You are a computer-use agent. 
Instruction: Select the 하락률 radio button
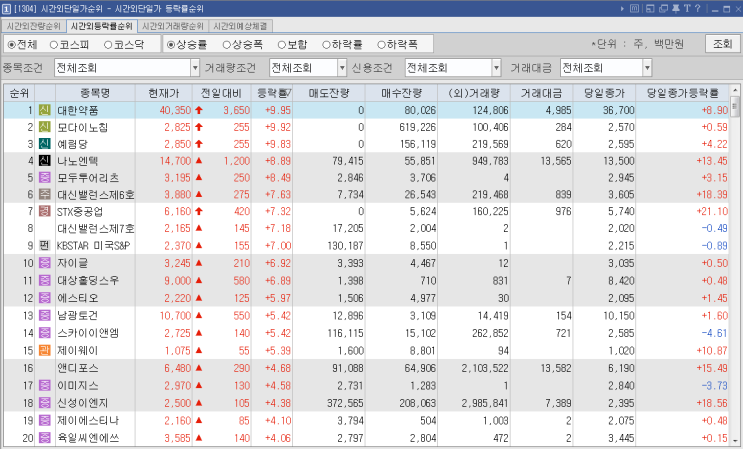(x=326, y=45)
